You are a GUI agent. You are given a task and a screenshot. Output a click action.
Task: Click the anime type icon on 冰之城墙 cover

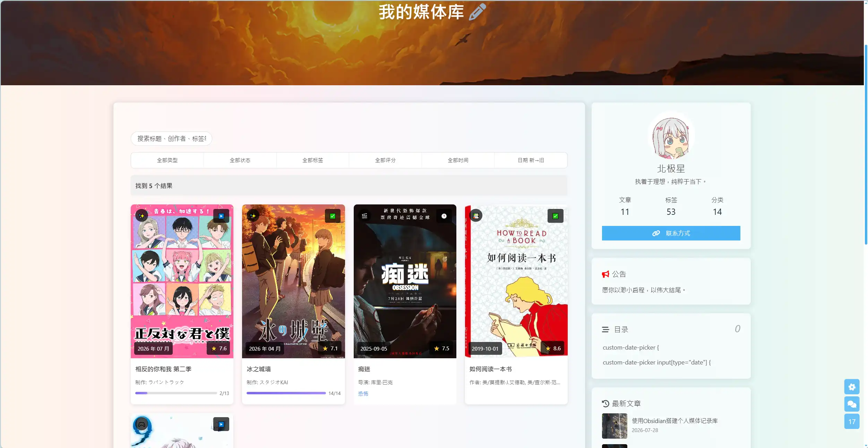click(253, 216)
